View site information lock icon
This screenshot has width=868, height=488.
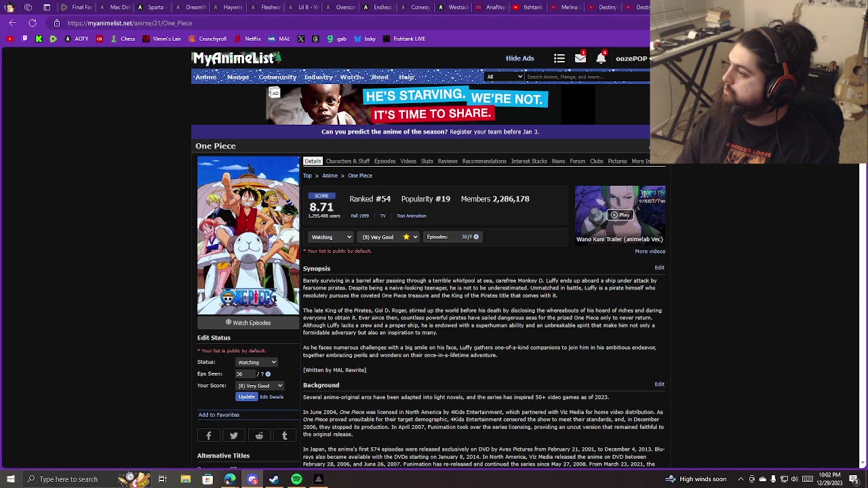[x=57, y=23]
